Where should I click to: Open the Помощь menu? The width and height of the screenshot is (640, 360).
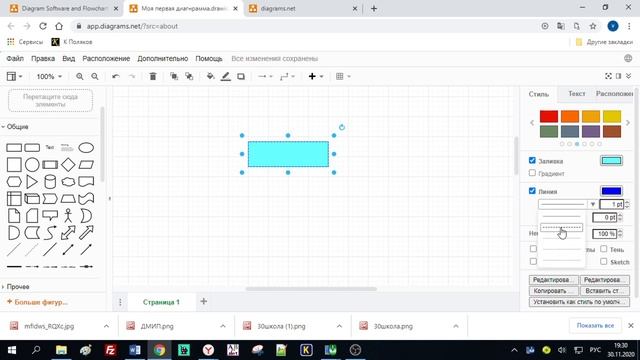pos(209,58)
